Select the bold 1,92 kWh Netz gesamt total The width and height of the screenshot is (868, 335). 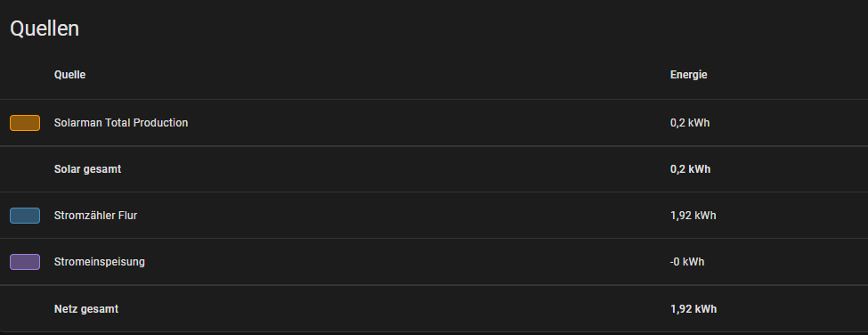click(x=694, y=309)
